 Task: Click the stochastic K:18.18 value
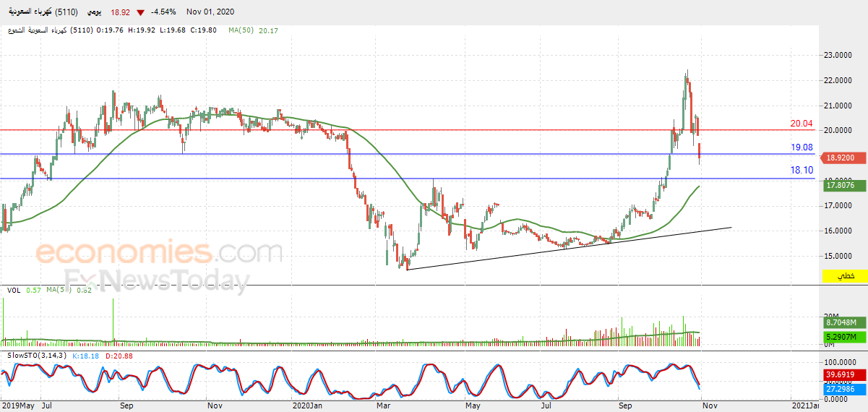(x=86, y=356)
